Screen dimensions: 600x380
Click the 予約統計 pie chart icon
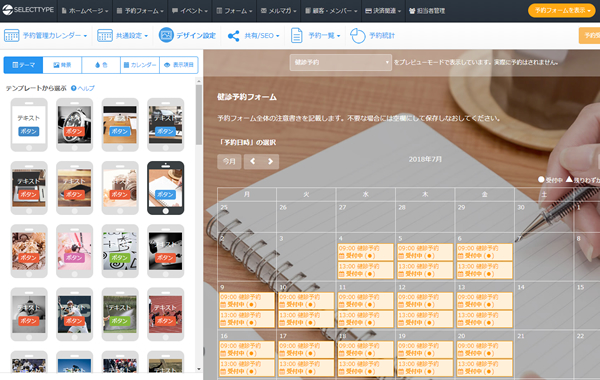tap(358, 36)
